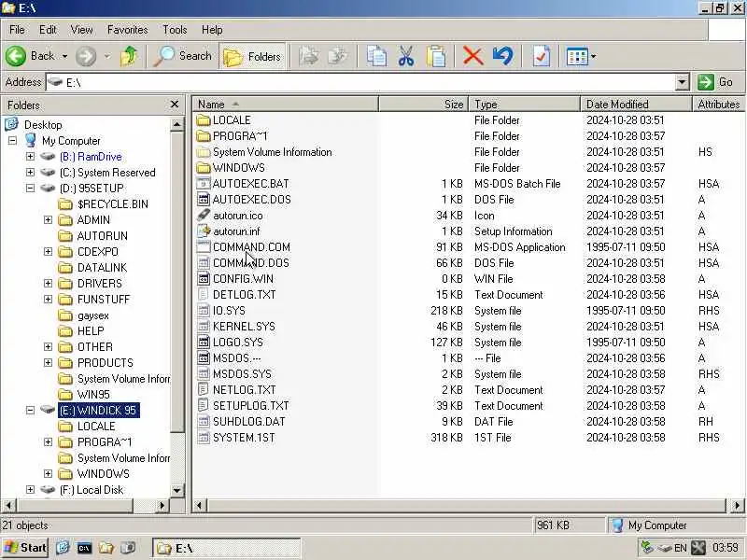Open the Back history dropdown arrow
Viewport: 747px width, 560px height.
coord(64,56)
